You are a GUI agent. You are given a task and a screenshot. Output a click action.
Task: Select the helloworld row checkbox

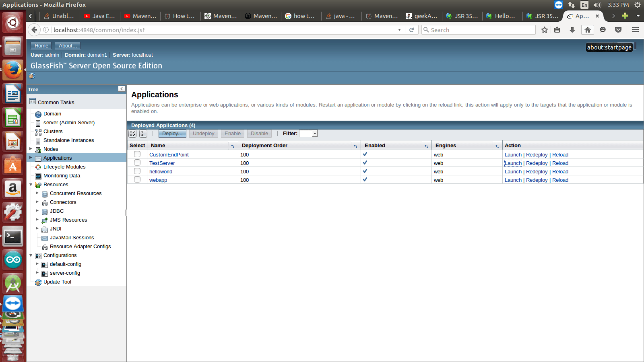pyautogui.click(x=137, y=171)
